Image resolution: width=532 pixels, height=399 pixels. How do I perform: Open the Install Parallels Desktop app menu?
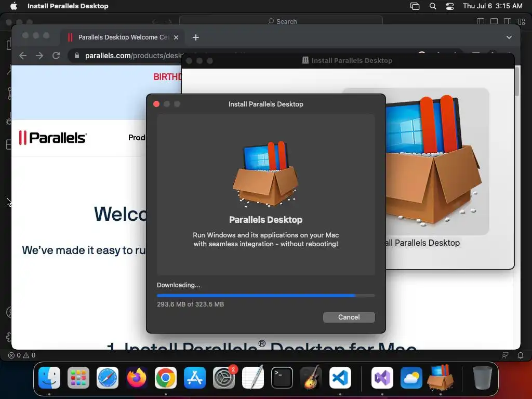coord(68,6)
